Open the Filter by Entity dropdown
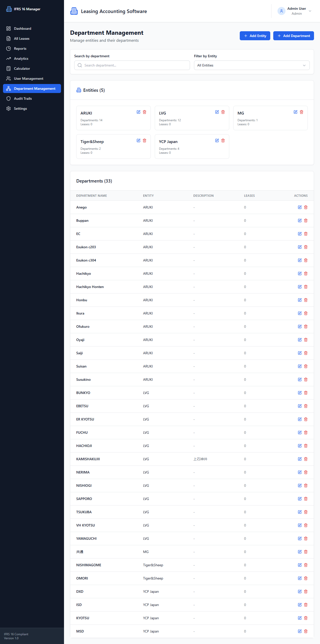Screen dimensions: 320x644 [252, 65]
